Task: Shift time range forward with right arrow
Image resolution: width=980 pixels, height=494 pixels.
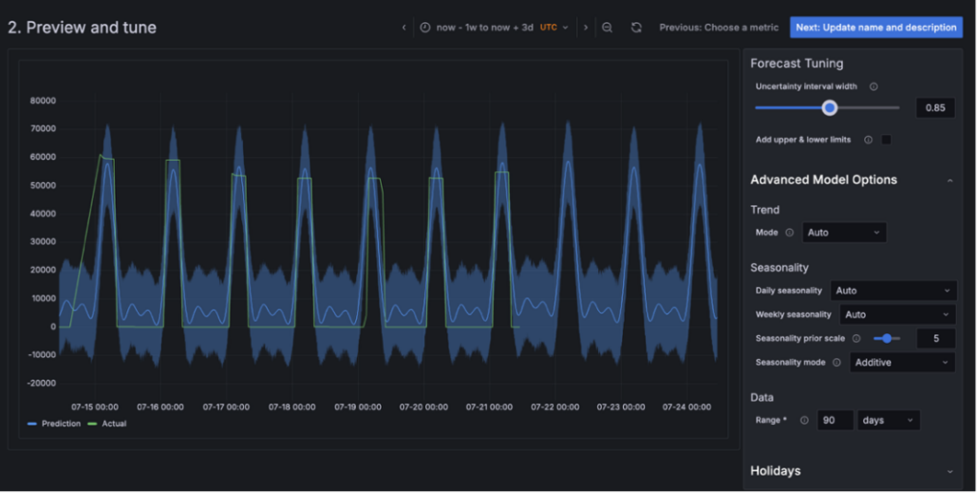Action: point(586,28)
